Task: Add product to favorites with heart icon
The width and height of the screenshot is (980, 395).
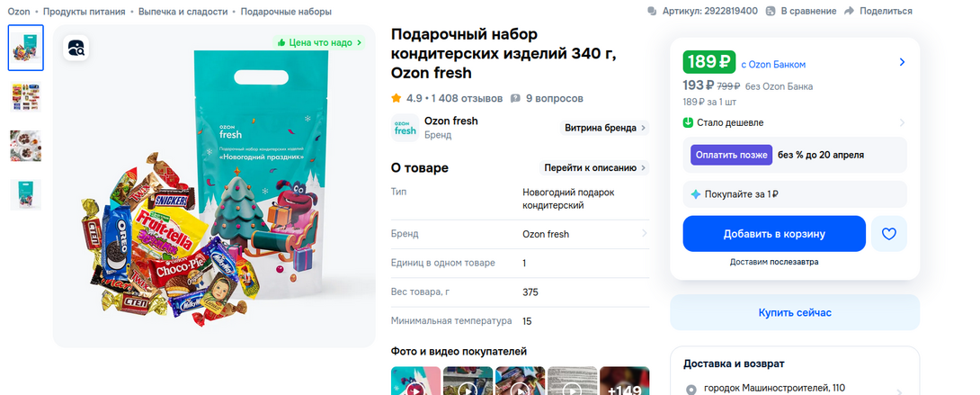Action: coord(889,234)
